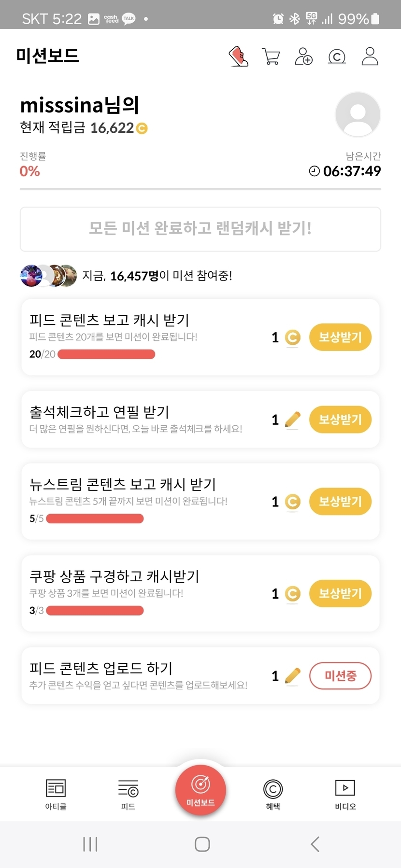
Task: Go to the 비디오 tab
Action: pos(345,794)
